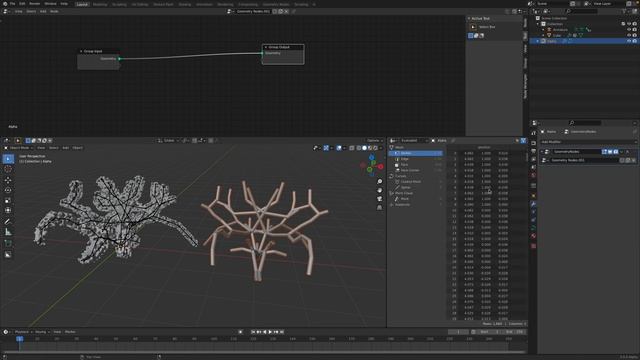The width and height of the screenshot is (640, 360).
Task: Toggle spreadsheet selected-only filter button
Action: (517, 141)
